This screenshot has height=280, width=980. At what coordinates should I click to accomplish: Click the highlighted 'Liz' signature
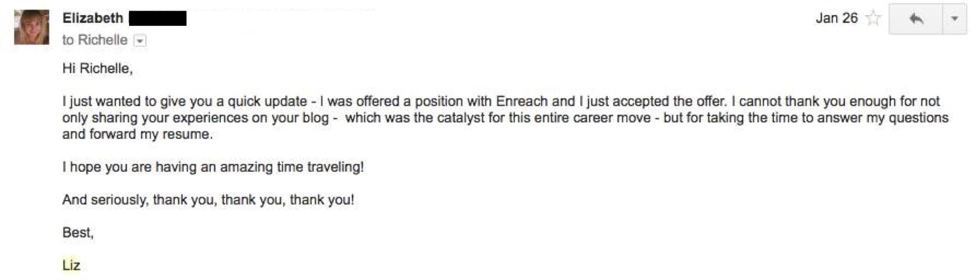71,265
